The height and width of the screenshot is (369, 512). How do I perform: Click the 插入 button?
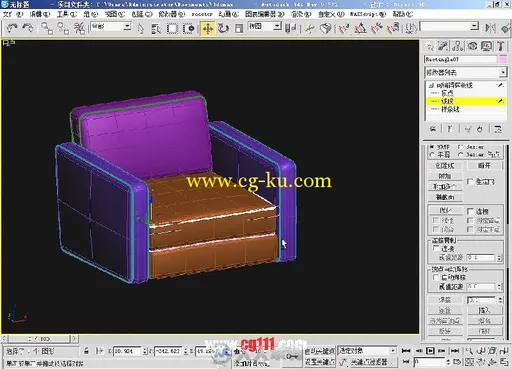(x=484, y=311)
